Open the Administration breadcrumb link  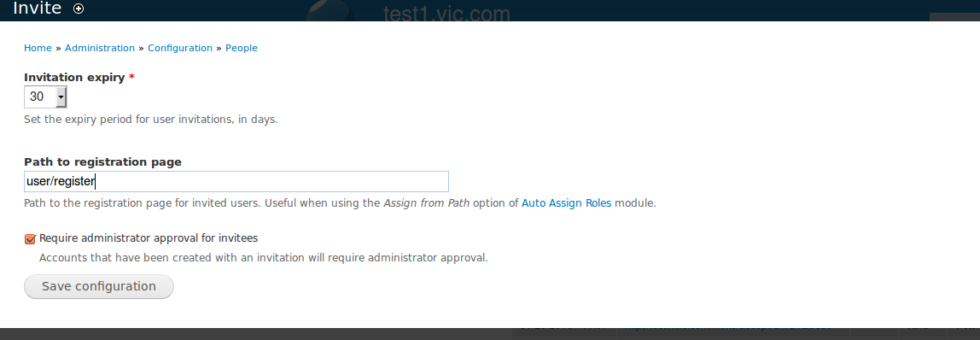(99, 48)
